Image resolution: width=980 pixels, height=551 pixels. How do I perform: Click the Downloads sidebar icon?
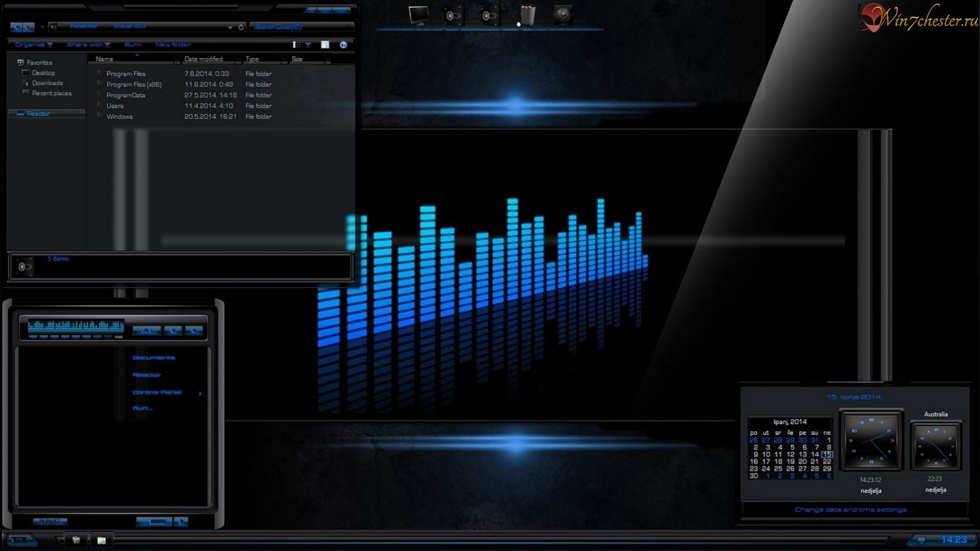click(26, 83)
